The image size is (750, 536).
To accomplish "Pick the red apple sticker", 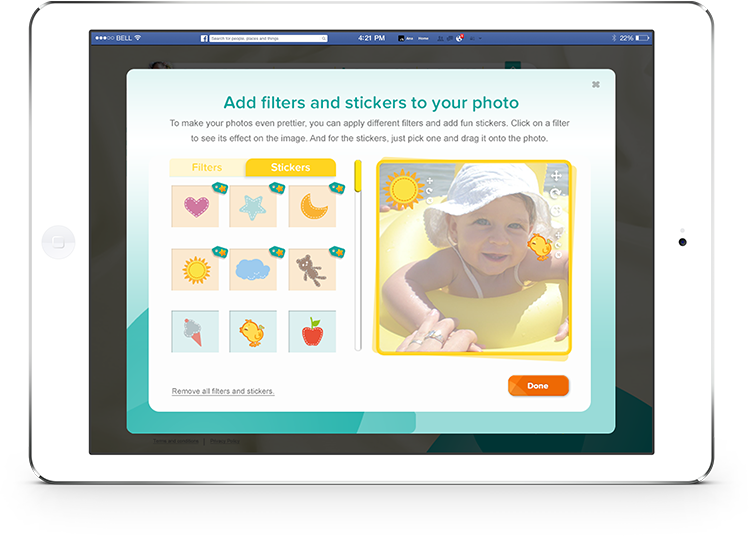I will coord(312,331).
